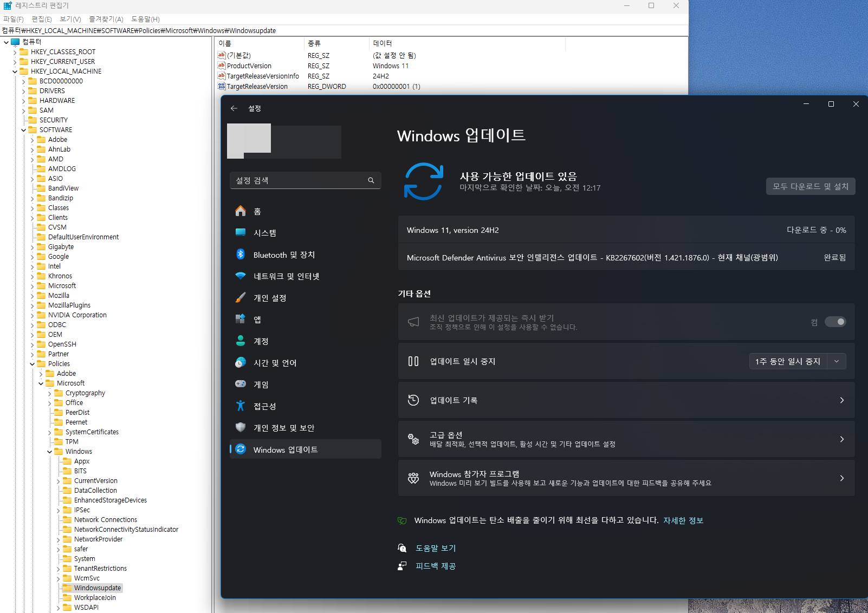Open the Accessibility (접근성) icon
The image size is (868, 613).
(x=241, y=406)
